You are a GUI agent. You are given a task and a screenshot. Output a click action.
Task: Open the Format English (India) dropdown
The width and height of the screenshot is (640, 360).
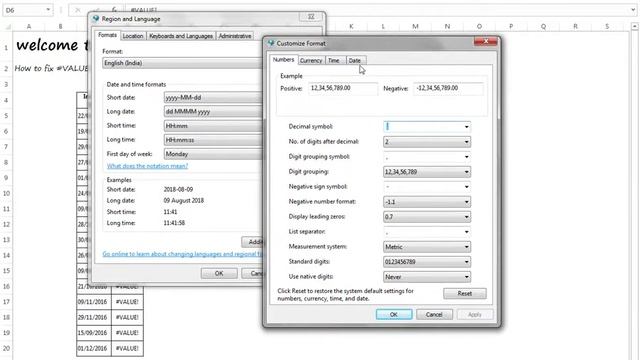182,63
